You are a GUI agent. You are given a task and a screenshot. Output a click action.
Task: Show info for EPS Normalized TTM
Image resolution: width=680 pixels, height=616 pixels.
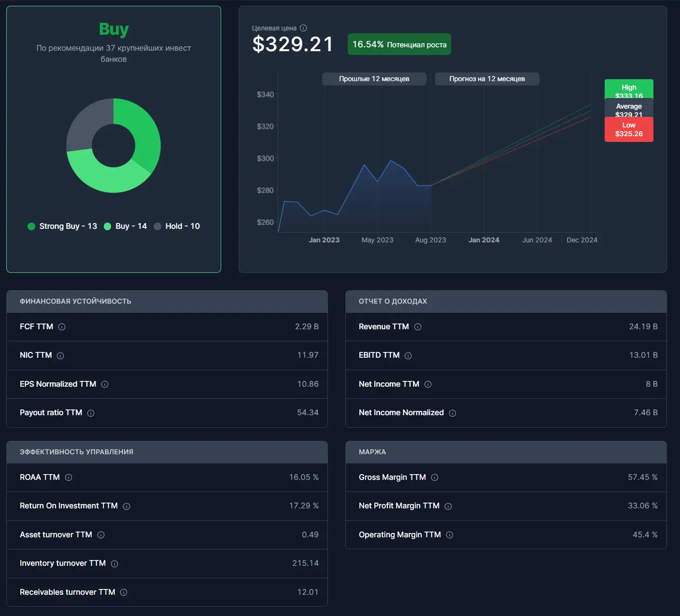tap(105, 384)
